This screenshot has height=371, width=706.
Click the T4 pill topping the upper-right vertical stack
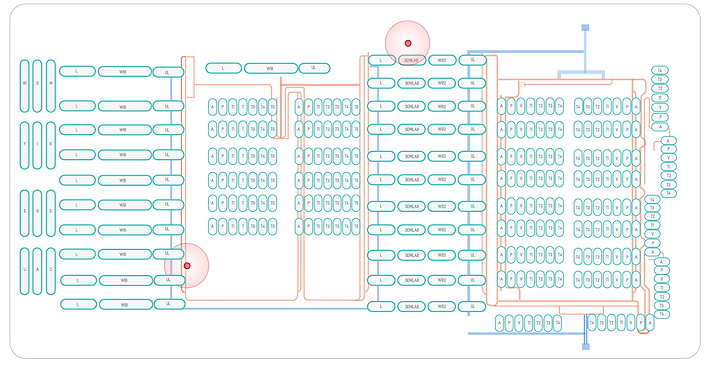[660, 70]
